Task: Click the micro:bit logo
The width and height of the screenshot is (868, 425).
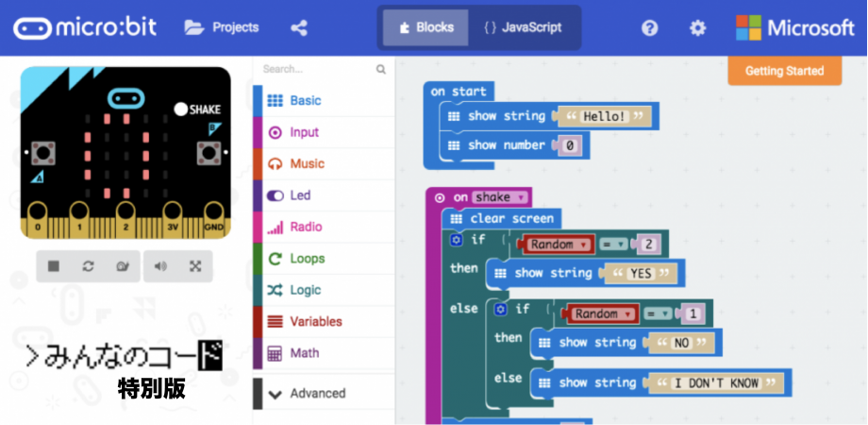Action: coord(85,27)
